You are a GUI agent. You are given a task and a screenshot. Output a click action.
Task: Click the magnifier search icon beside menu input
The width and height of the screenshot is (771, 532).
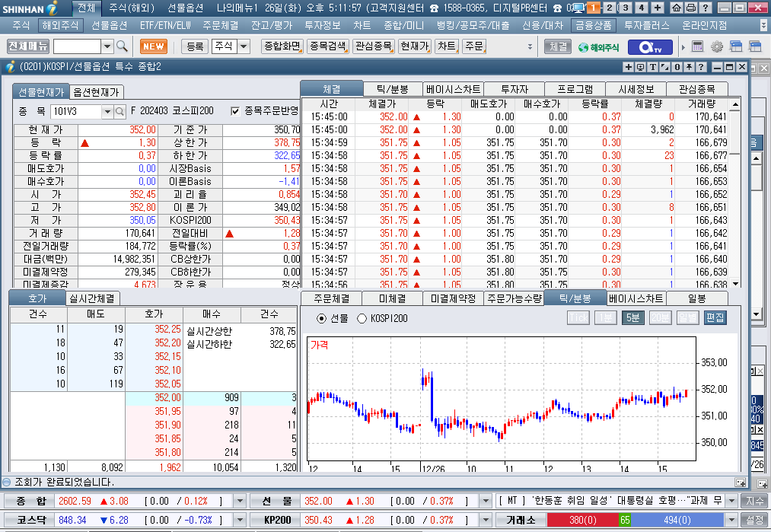tap(122, 46)
